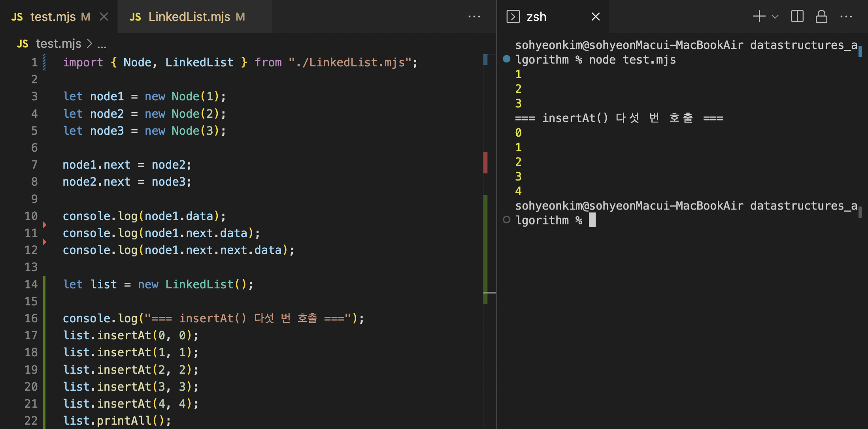Click the red diff triangle at line 11
This screenshot has width=868, height=429.
[44, 225]
